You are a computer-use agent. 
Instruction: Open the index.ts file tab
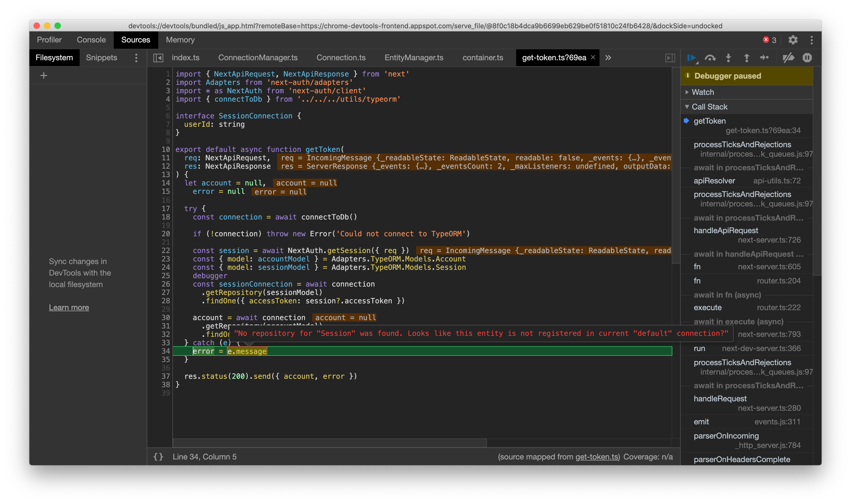point(186,58)
